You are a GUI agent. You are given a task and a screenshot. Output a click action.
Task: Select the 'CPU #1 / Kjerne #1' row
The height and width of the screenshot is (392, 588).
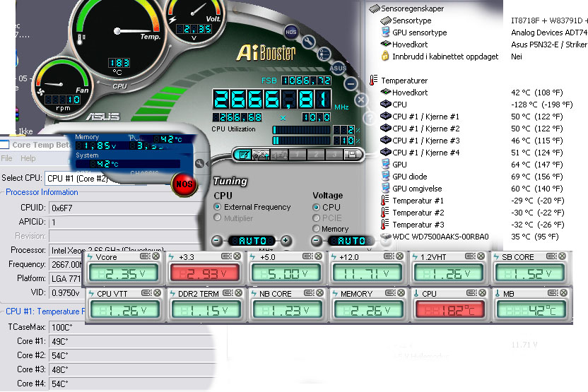coord(425,117)
